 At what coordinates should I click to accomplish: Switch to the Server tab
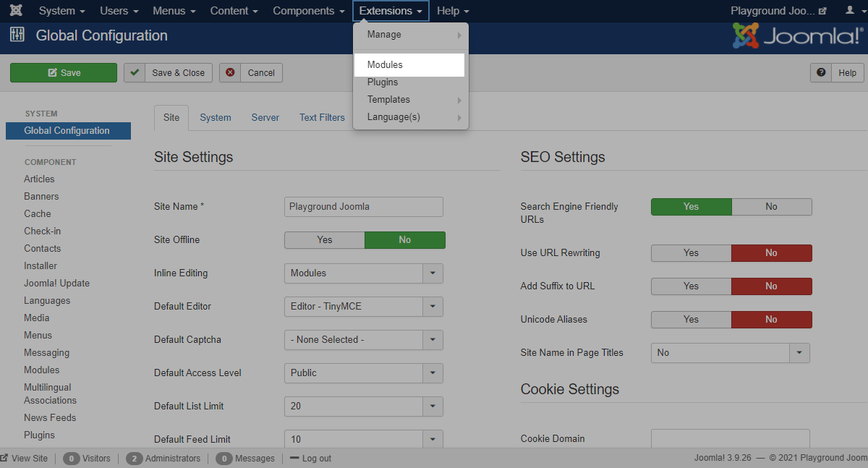265,118
